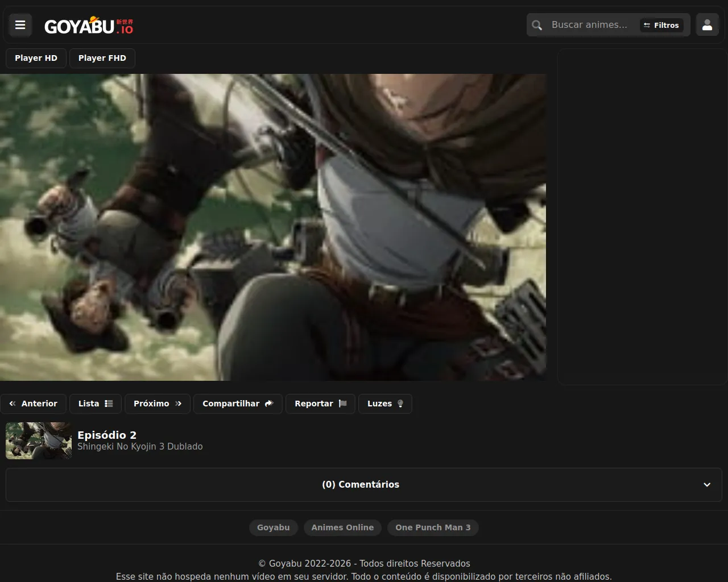
Task: Open the One Punch Man 3 tag
Action: pos(433,527)
